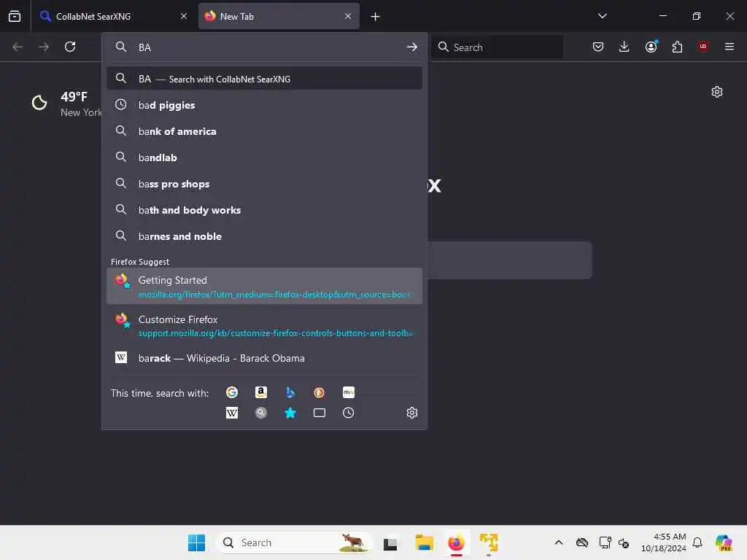Search this time with Bing
This screenshot has height=560, width=747.
(290, 392)
